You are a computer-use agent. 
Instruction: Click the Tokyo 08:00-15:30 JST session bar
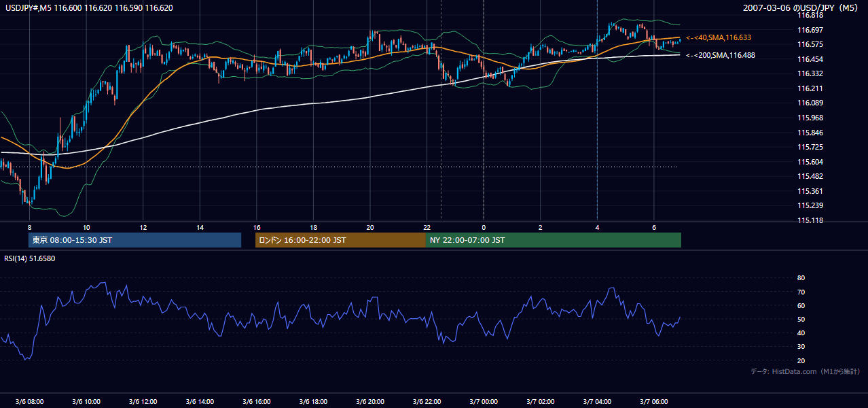(x=134, y=240)
